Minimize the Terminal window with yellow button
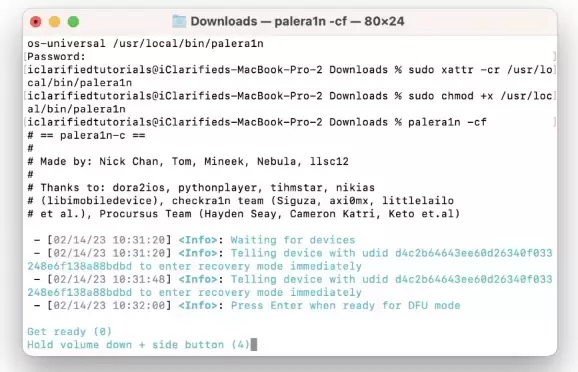This screenshot has width=578, height=372. coord(55,22)
